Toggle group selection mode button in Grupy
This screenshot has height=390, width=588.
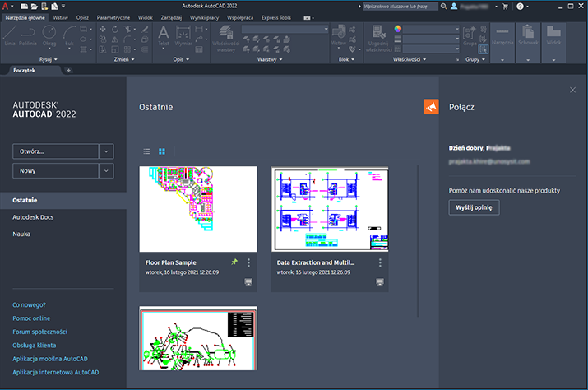[x=484, y=49]
